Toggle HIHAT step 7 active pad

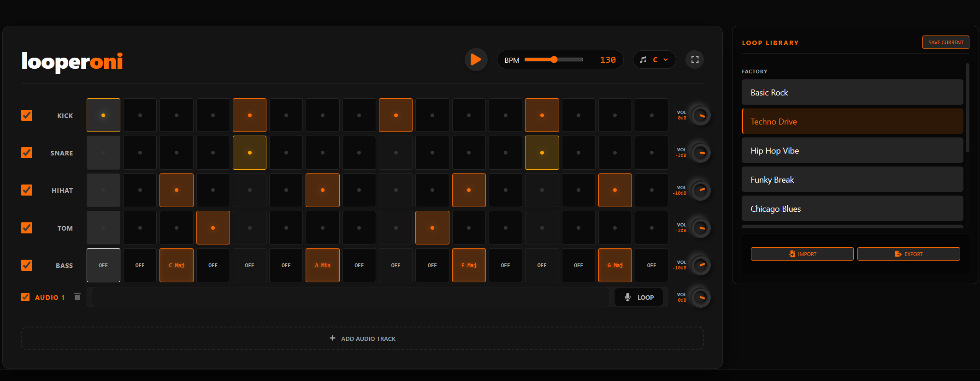[x=323, y=190]
